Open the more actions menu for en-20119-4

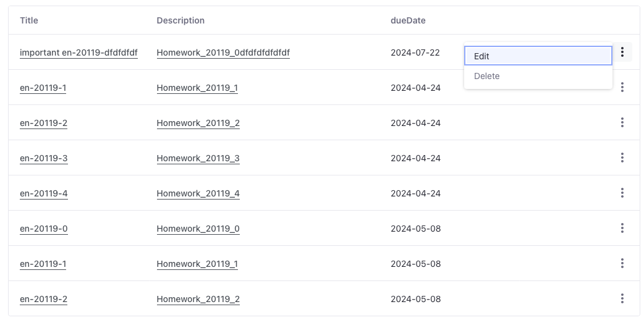click(622, 193)
